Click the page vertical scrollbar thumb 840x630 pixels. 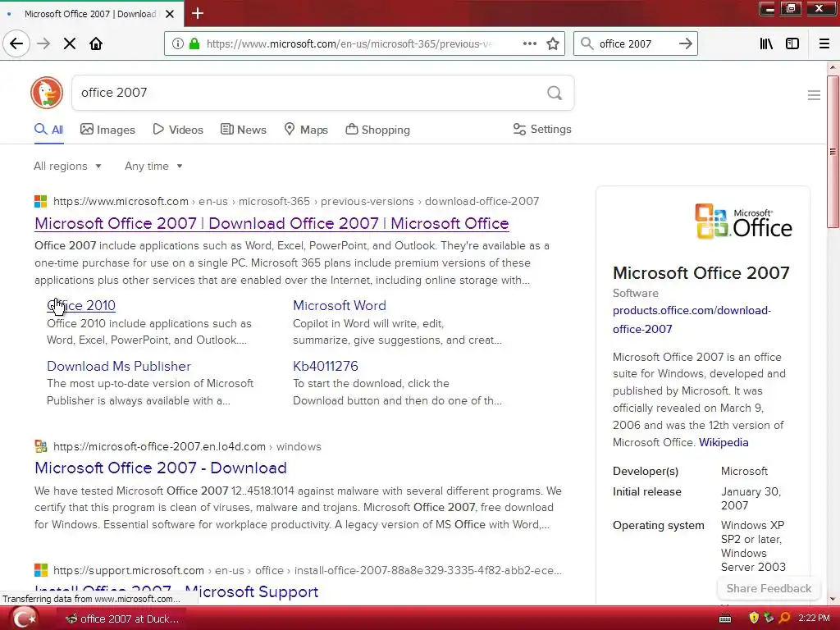833,153
